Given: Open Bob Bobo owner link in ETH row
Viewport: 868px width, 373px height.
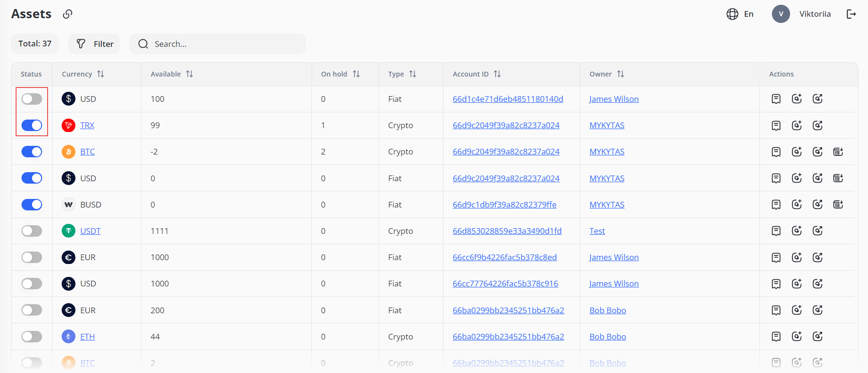Looking at the screenshot, I should coord(608,337).
